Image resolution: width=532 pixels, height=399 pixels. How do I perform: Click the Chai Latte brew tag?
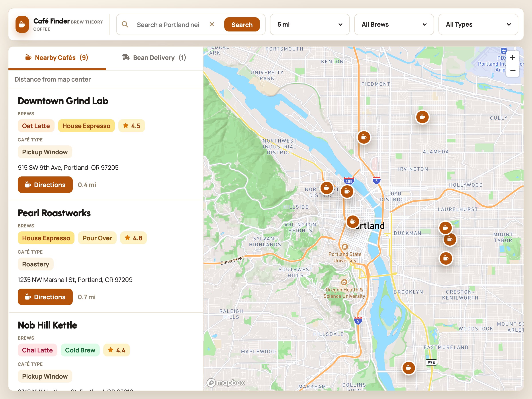pos(37,350)
